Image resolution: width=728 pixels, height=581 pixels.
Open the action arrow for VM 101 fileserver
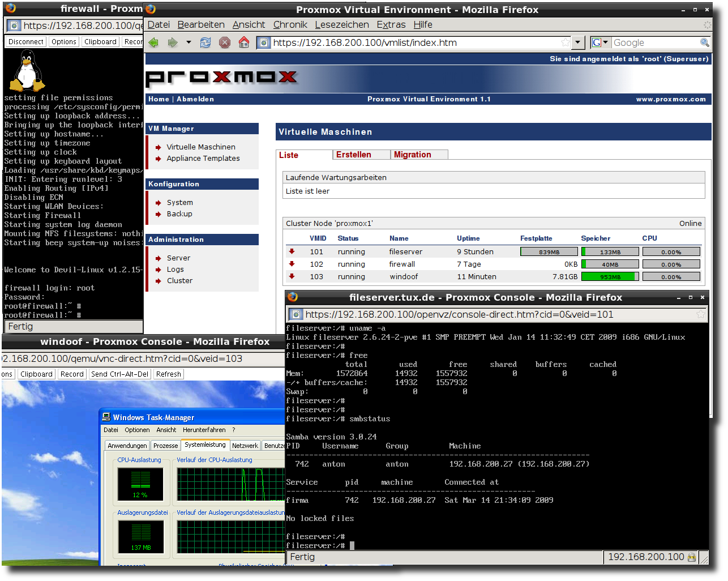292,251
